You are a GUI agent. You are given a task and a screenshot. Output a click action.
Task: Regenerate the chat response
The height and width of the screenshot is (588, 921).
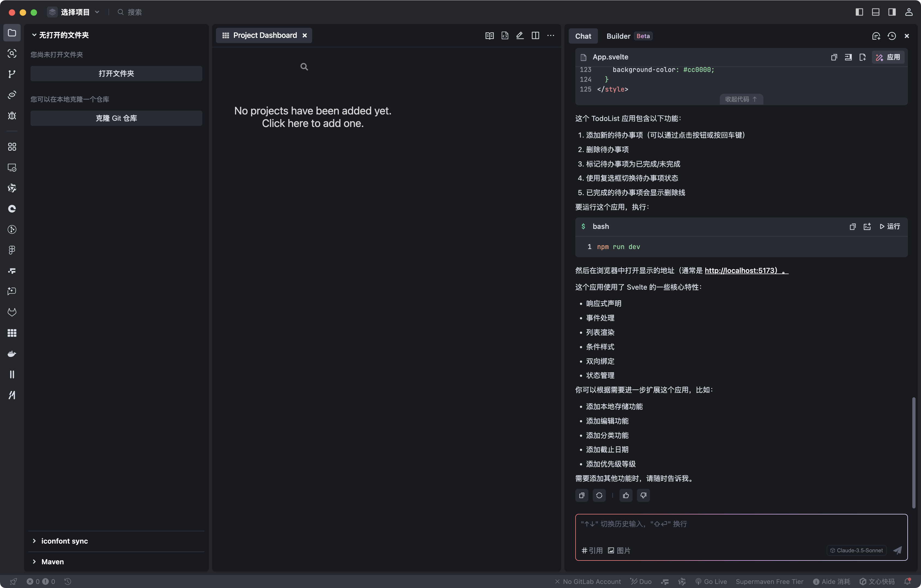coord(599,495)
